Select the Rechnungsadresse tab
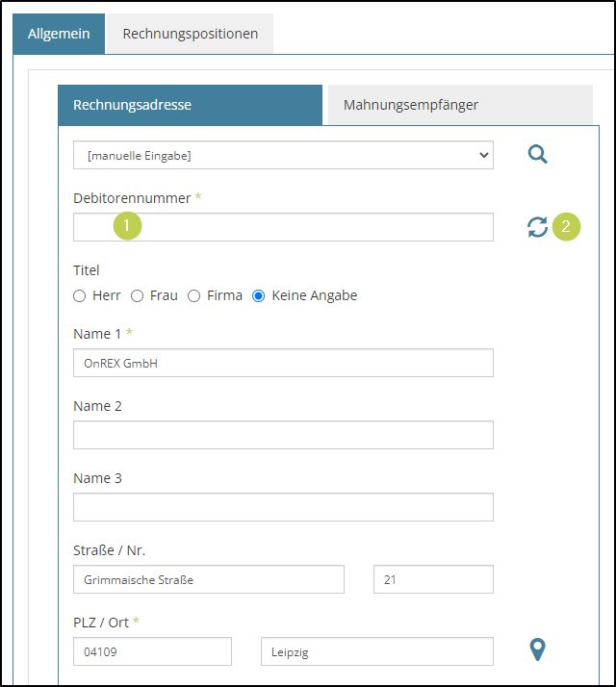Screen dimensions: 616x687 (132, 105)
